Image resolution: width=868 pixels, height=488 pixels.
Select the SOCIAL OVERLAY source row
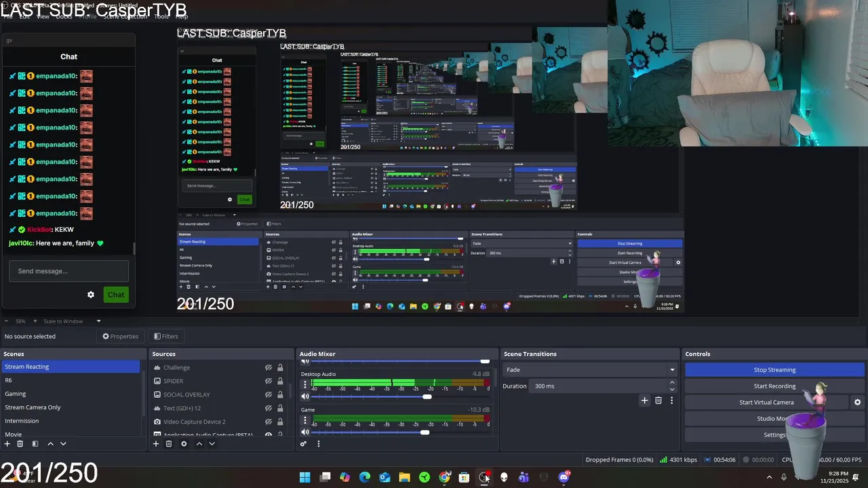(x=218, y=394)
